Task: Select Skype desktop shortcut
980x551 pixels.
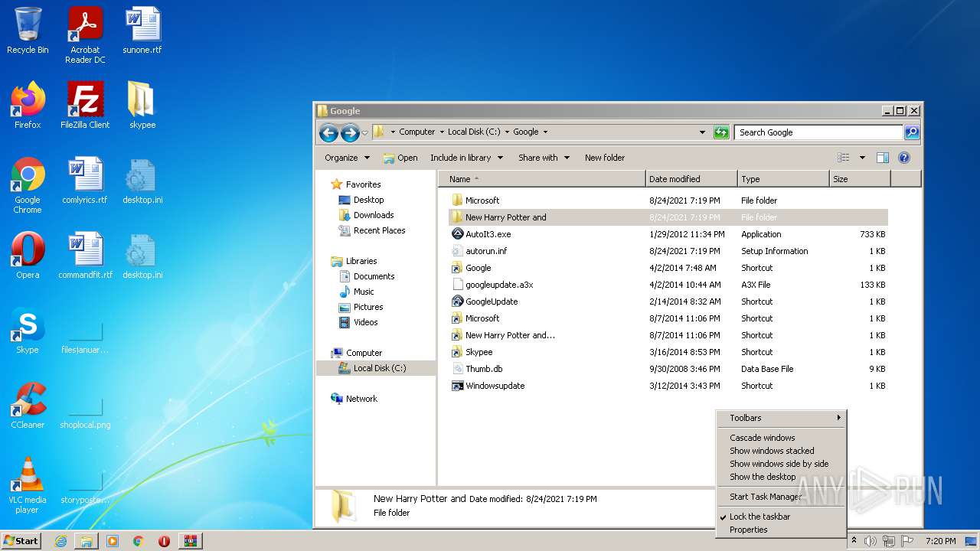Action: point(28,331)
